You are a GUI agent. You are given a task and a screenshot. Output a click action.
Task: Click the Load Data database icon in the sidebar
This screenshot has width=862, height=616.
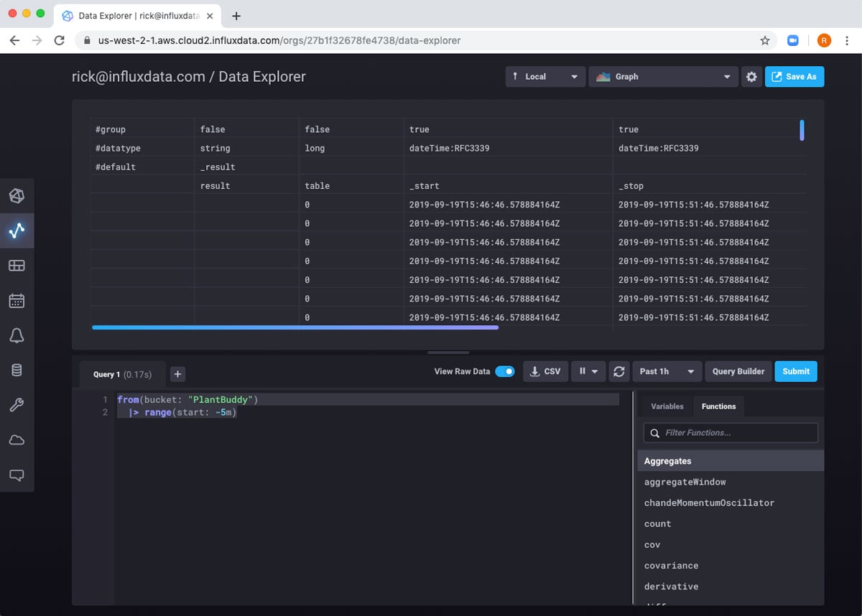click(17, 370)
